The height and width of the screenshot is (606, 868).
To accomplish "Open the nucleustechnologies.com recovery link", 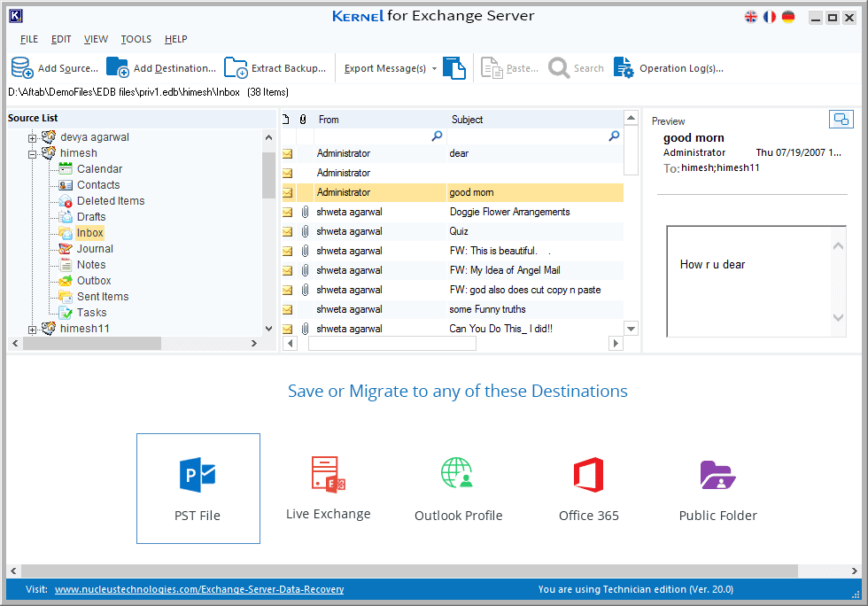I will pos(199,589).
